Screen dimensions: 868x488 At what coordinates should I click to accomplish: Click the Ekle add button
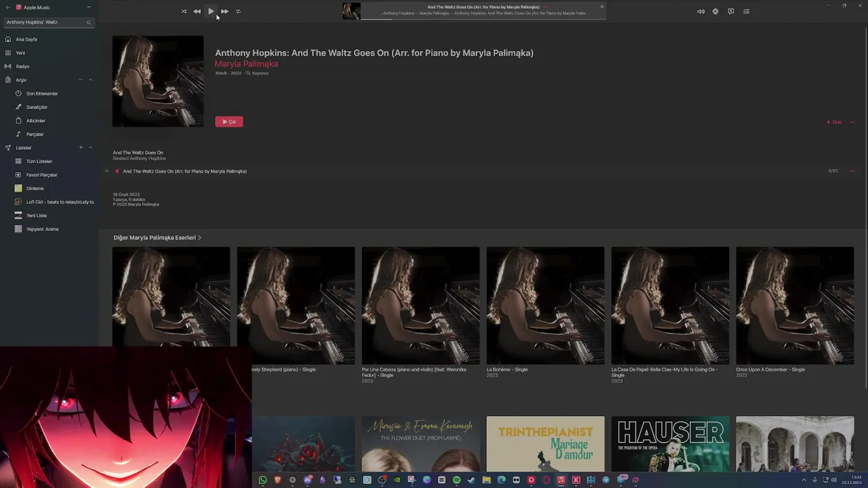(834, 122)
